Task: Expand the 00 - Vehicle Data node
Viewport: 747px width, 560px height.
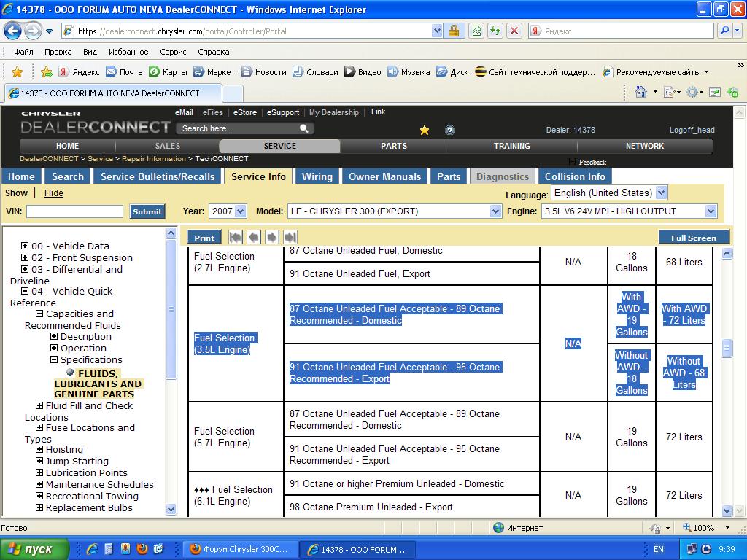Action: [x=25, y=246]
